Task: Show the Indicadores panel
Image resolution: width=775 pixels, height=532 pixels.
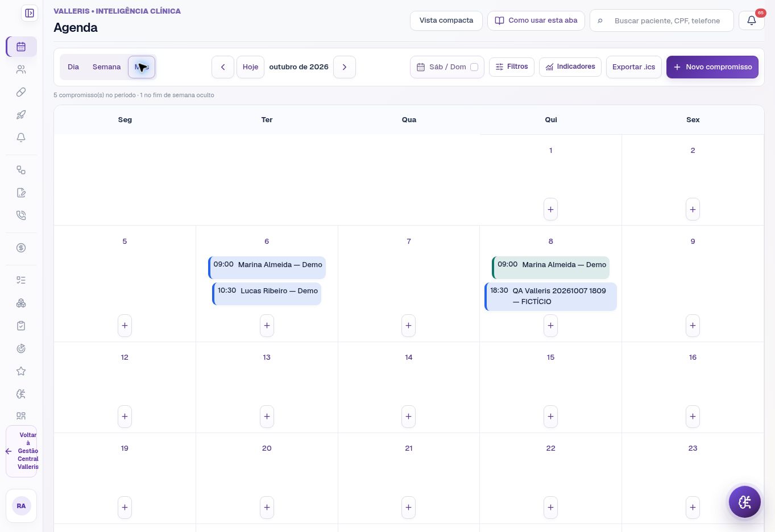Action: click(570, 66)
